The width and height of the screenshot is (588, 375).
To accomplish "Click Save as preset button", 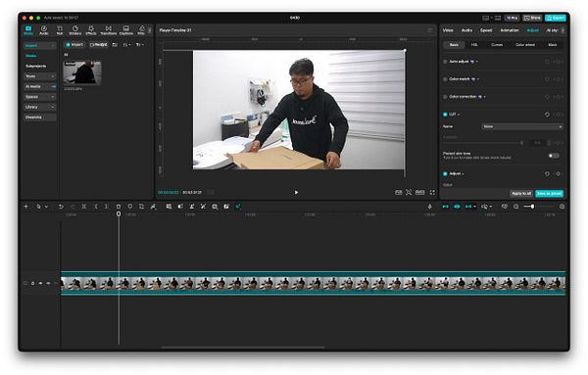I will [x=549, y=193].
